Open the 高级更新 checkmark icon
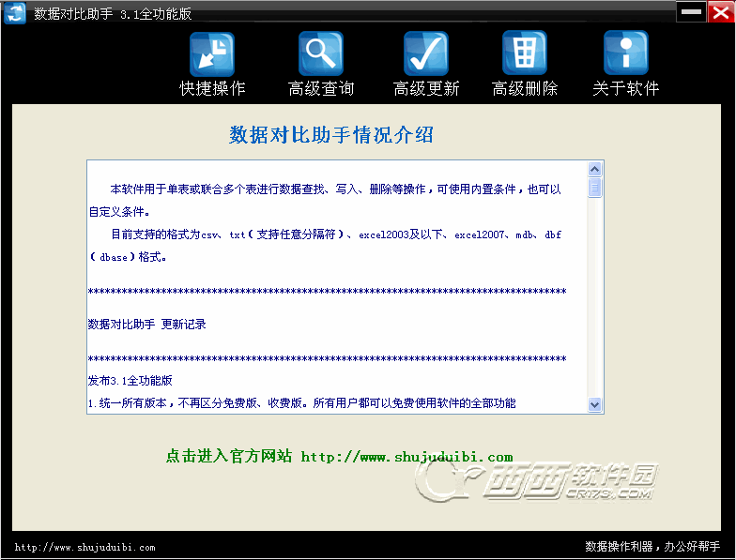 coord(426,53)
